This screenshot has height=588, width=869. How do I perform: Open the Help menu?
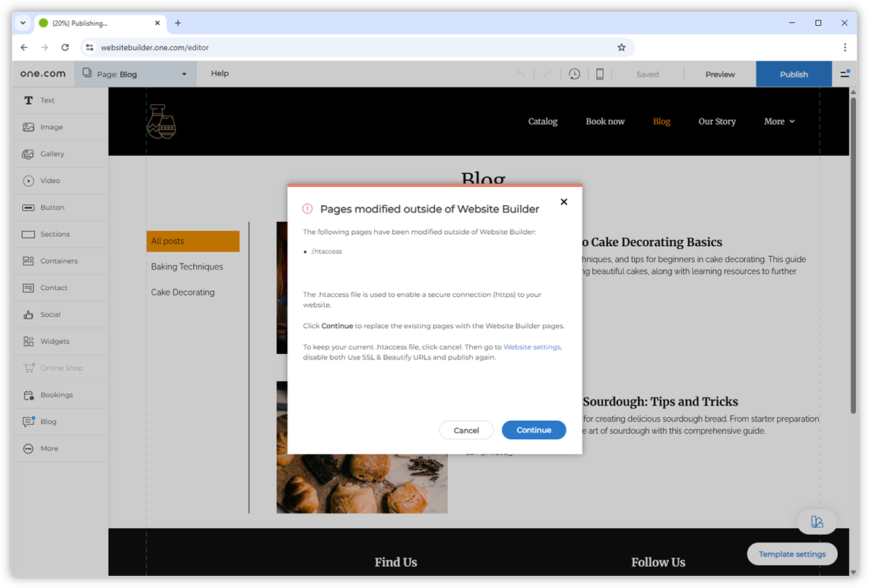220,74
